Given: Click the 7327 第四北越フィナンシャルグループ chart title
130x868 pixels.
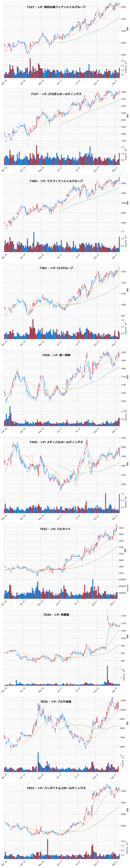Looking at the screenshot, I should click(56, 7).
